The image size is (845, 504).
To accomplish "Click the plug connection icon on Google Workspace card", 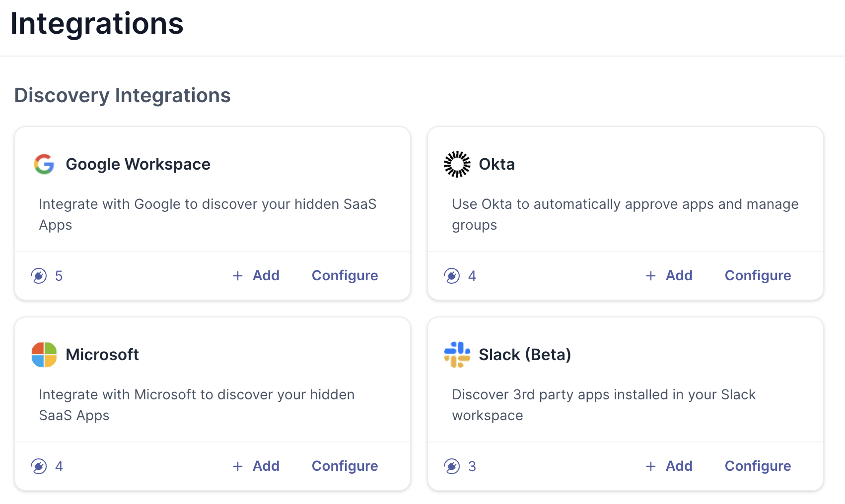I will pyautogui.click(x=39, y=276).
